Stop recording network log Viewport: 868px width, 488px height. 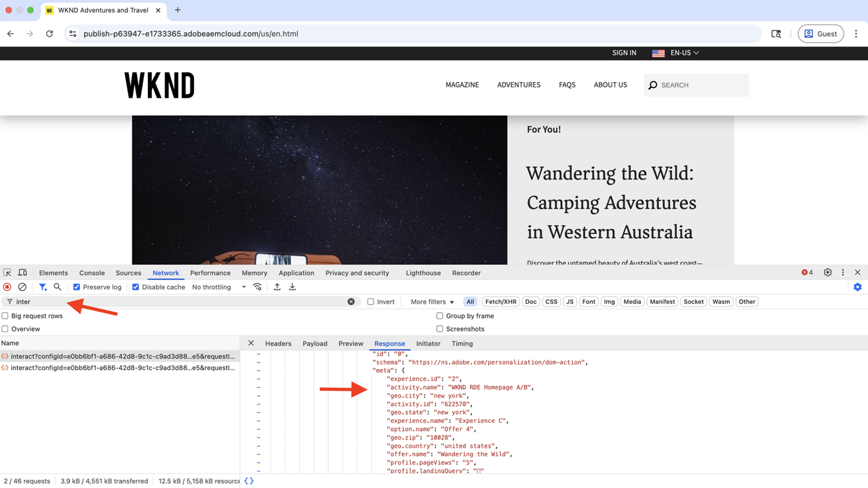point(7,287)
